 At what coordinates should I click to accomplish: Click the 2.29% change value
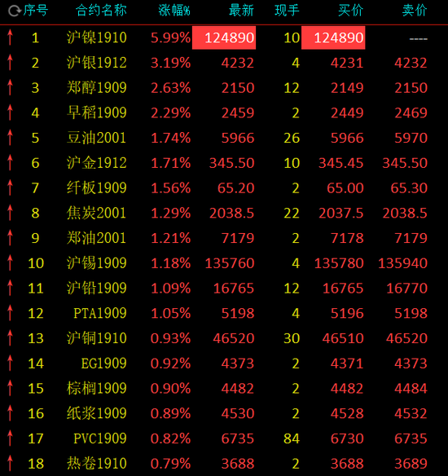click(170, 113)
